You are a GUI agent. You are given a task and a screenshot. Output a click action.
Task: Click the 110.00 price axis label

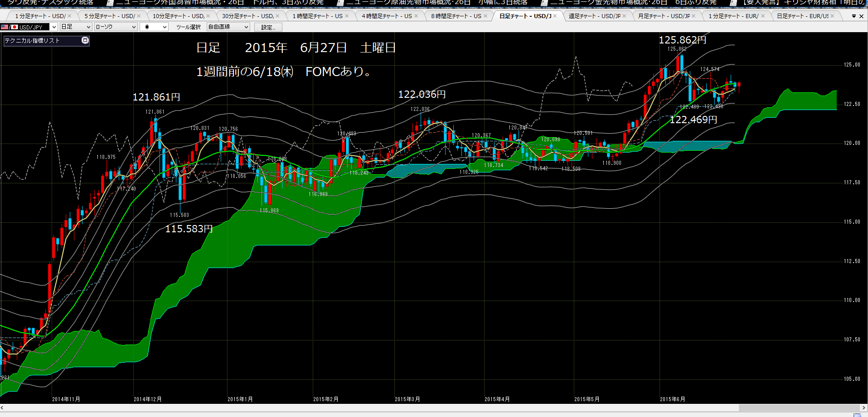[852, 300]
